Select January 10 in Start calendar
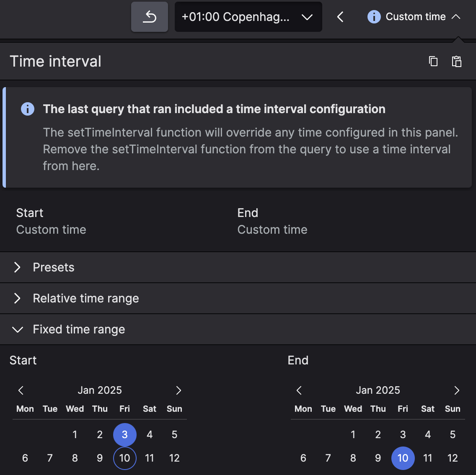The height and width of the screenshot is (475, 476). click(x=125, y=458)
